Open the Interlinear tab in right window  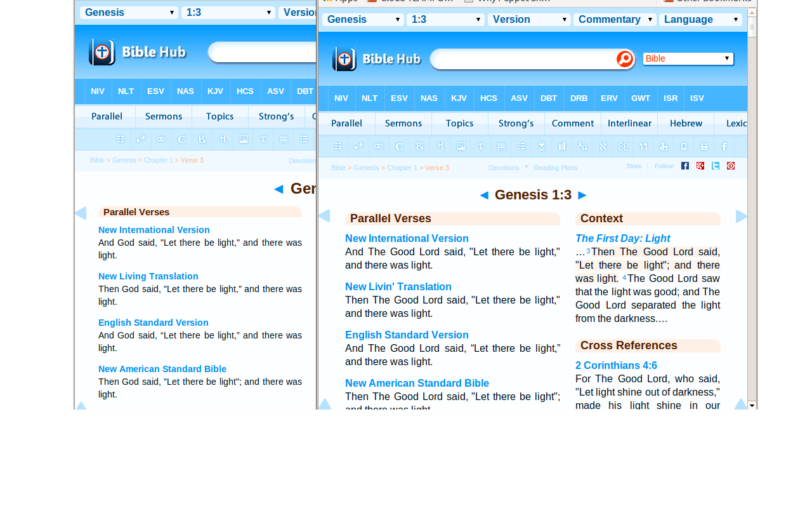[629, 123]
